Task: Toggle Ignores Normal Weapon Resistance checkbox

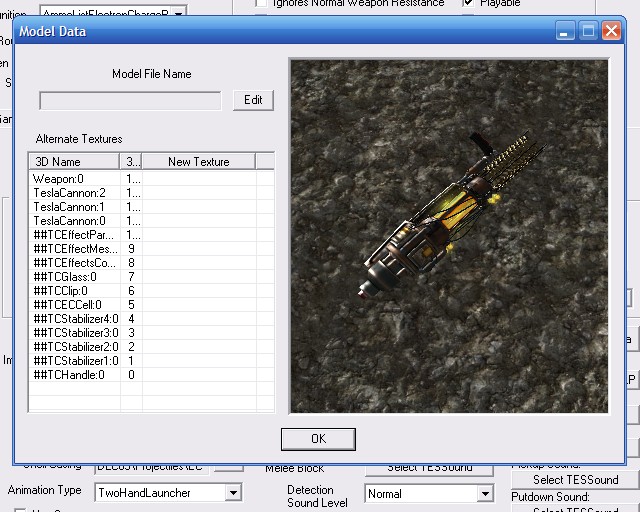Action: [x=261, y=3]
